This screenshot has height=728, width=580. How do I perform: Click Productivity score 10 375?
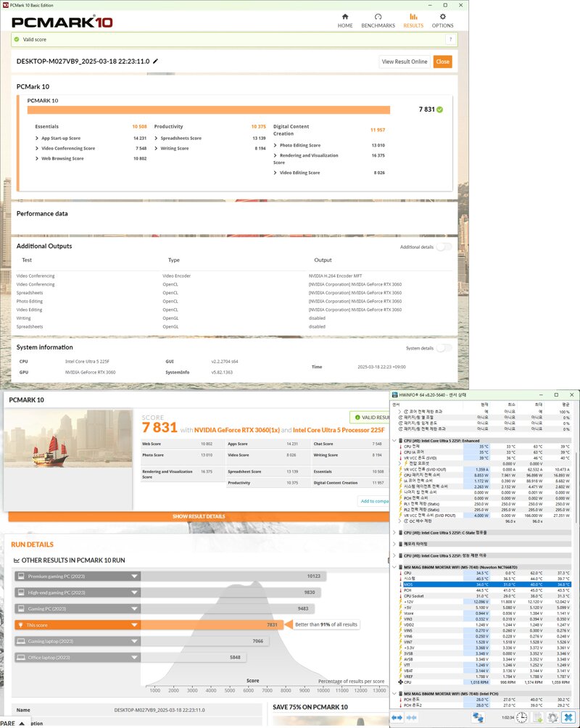pyautogui.click(x=259, y=126)
